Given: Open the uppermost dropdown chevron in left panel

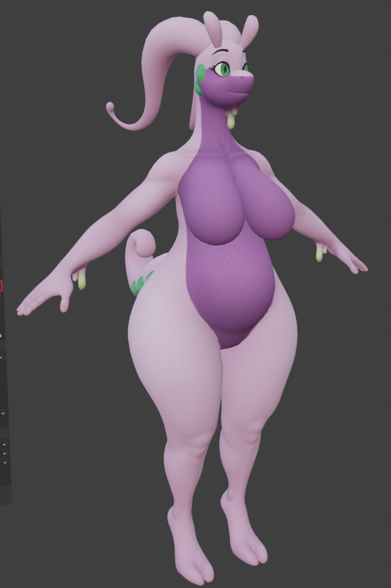Looking at the screenshot, I should pos(1,357).
